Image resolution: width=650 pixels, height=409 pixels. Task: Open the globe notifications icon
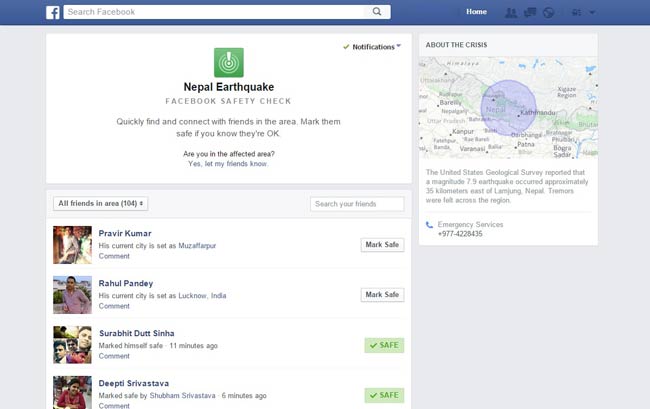pyautogui.click(x=549, y=13)
